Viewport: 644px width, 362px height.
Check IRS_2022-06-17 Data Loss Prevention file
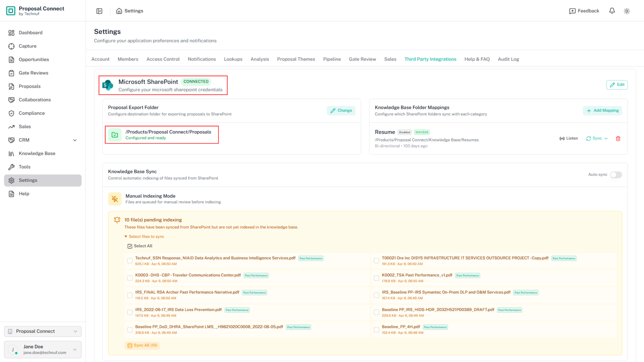[130, 313]
